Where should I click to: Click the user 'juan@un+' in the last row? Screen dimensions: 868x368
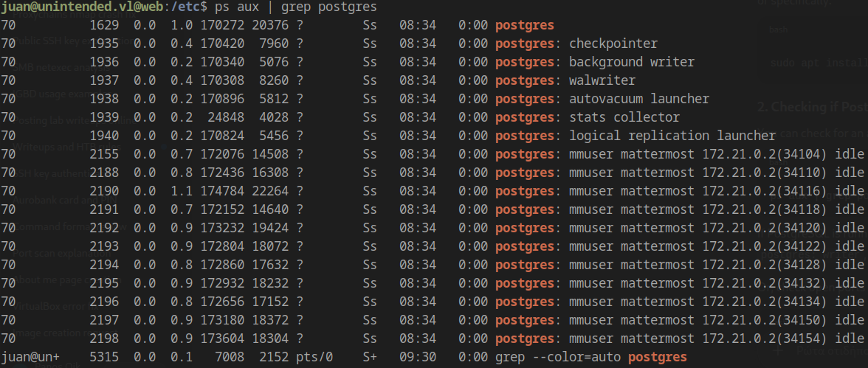pyautogui.click(x=30, y=357)
